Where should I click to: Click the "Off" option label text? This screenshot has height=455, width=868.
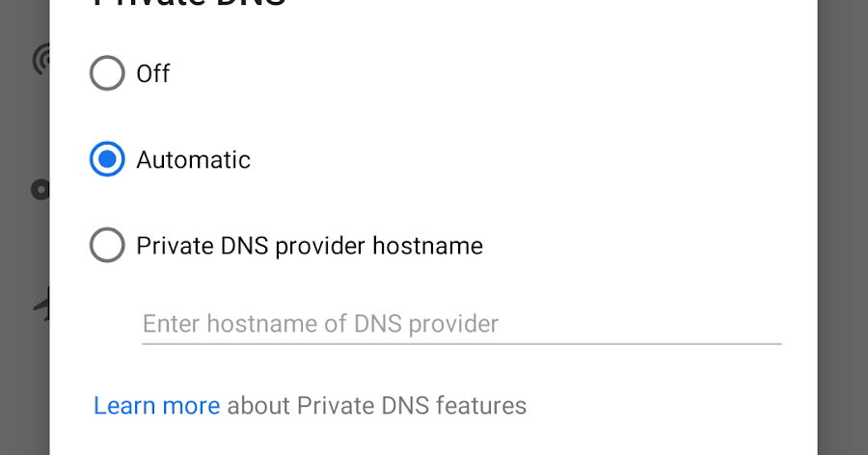(x=153, y=73)
